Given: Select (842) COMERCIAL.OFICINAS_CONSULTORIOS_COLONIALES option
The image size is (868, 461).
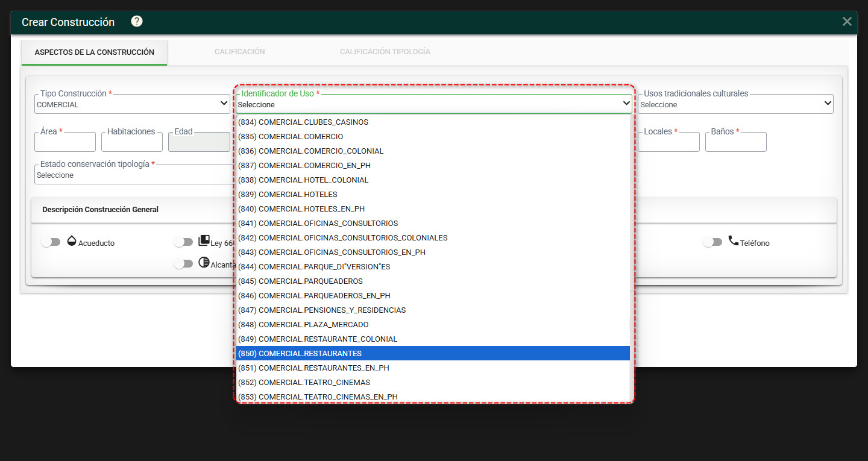Looking at the screenshot, I should pyautogui.click(x=433, y=237).
